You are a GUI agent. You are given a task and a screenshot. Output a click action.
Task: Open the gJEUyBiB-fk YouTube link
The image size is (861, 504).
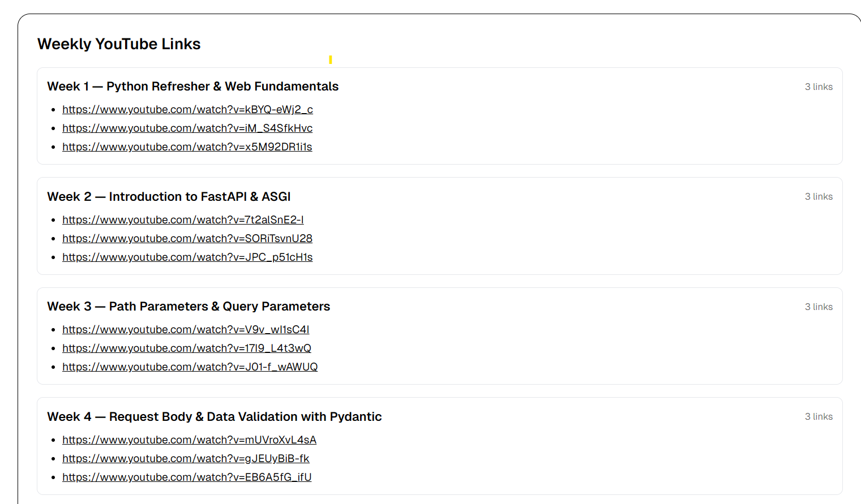click(x=186, y=458)
